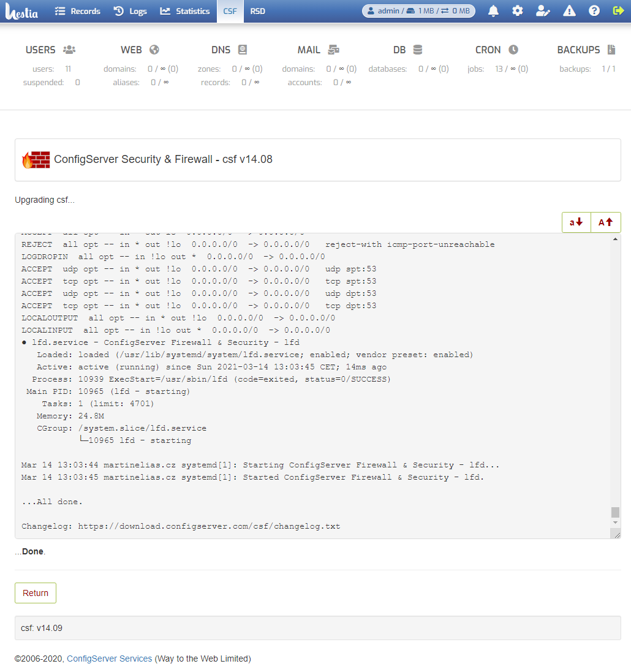Click the 'ACCEPT tcp dpt:53' line
The width and height of the screenshot is (631, 672).
(x=199, y=306)
